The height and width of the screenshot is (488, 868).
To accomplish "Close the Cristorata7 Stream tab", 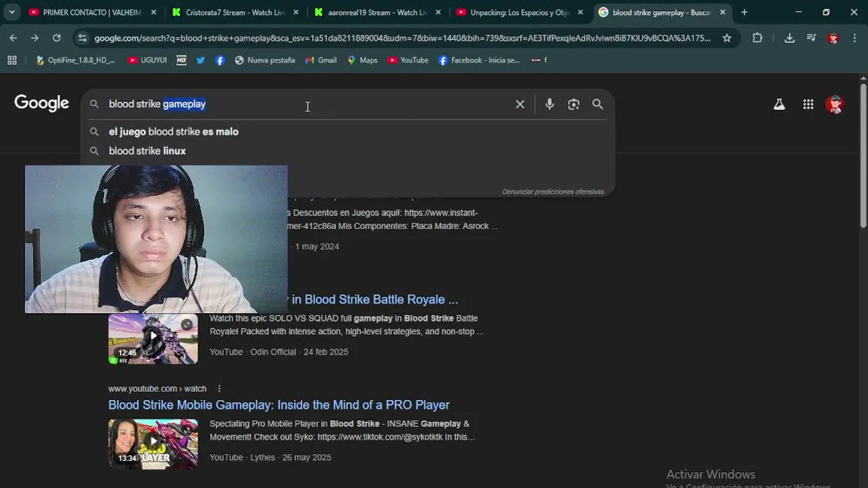I will point(296,12).
